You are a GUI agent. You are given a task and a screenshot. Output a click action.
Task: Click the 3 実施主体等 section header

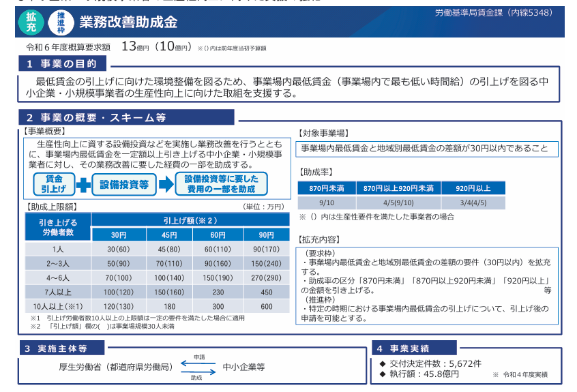[x=65, y=348]
